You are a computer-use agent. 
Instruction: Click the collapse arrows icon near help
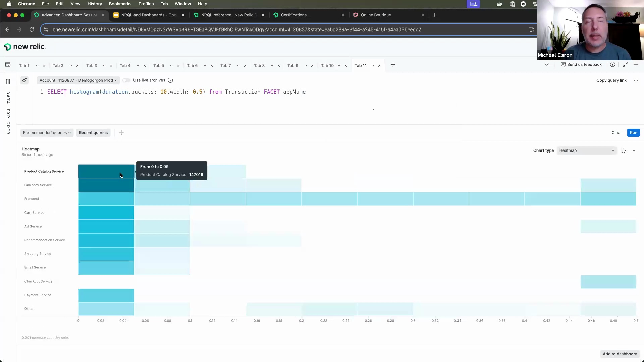click(625, 65)
